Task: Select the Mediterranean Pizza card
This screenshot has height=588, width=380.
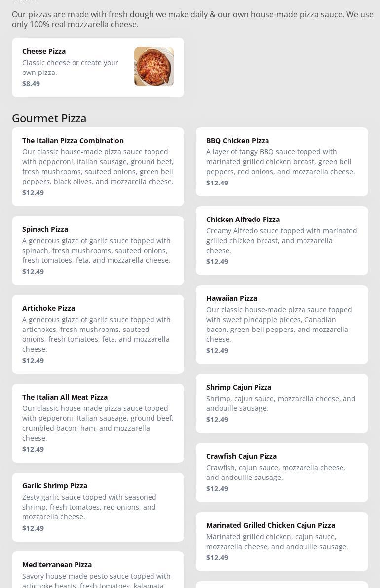Action: point(98,572)
